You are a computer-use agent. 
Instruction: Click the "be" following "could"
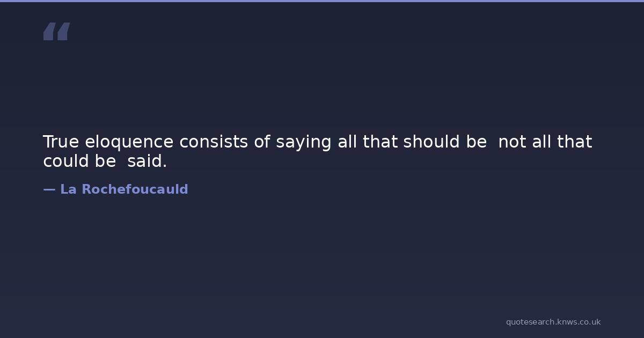pos(105,161)
